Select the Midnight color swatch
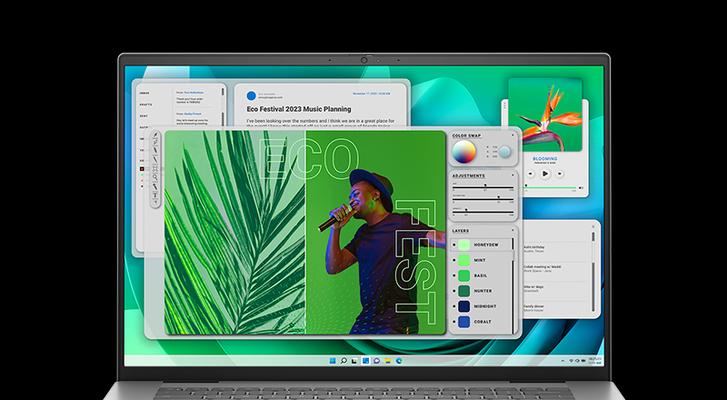The height and width of the screenshot is (400, 727). click(x=464, y=306)
